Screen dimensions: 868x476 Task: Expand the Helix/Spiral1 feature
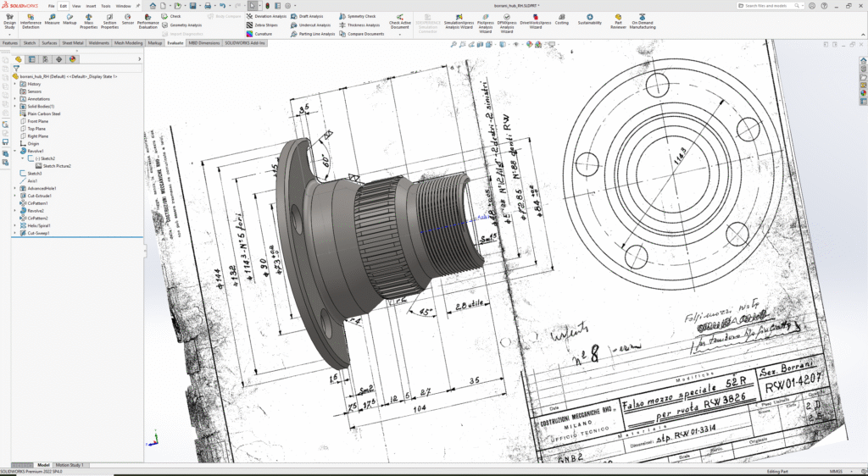(x=15, y=225)
